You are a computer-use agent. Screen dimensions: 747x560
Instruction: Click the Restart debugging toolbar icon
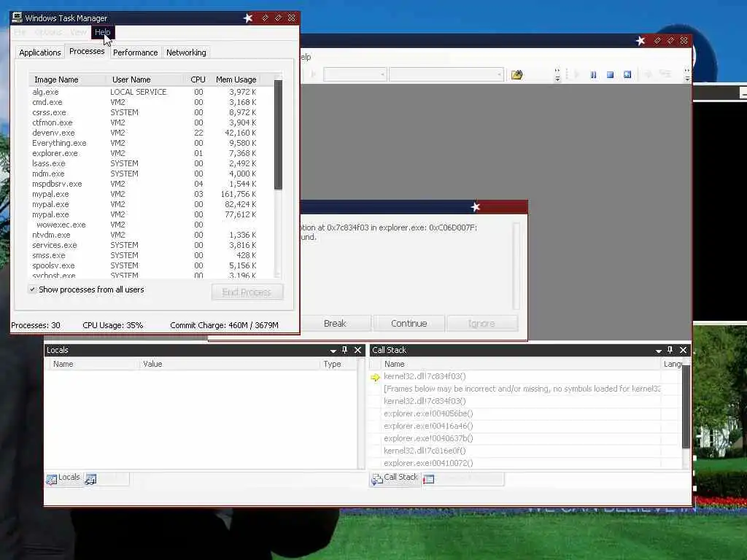point(627,75)
